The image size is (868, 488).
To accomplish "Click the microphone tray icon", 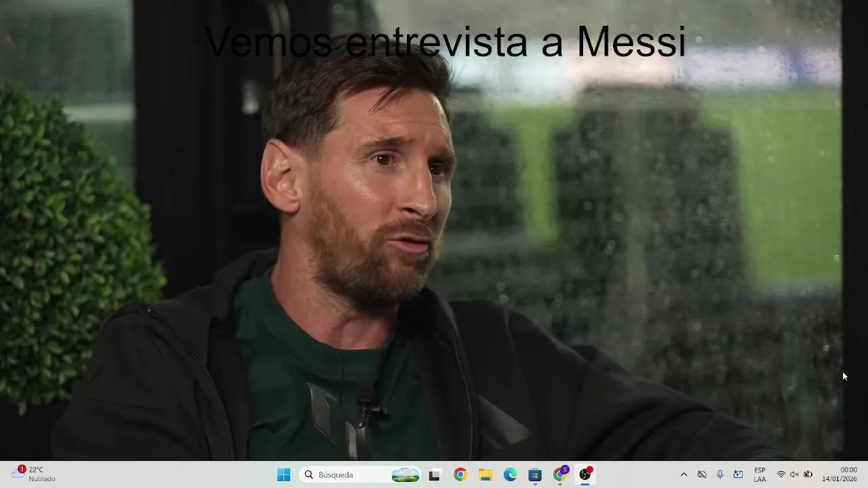I will tap(720, 475).
